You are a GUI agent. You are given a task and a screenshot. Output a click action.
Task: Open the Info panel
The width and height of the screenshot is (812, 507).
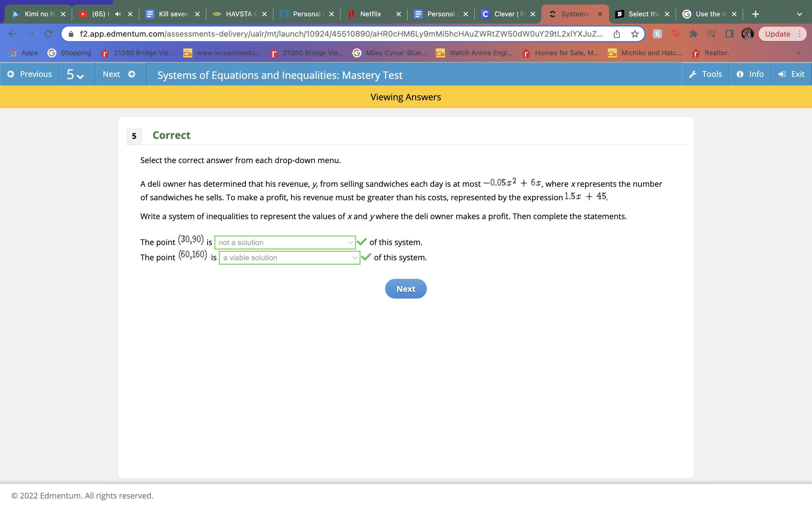point(750,74)
